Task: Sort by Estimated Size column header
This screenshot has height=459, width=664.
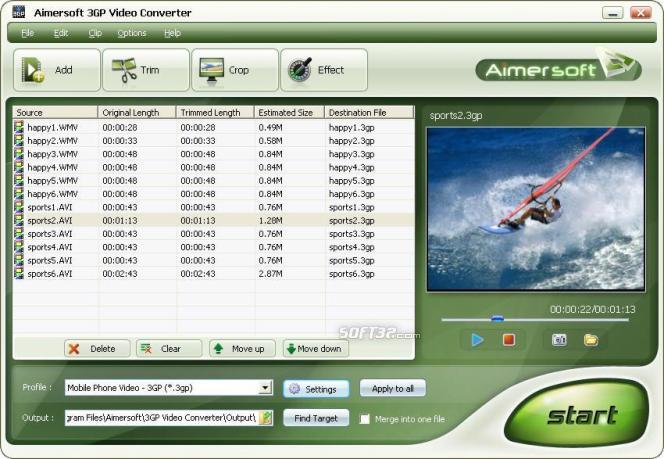Action: tap(289, 112)
